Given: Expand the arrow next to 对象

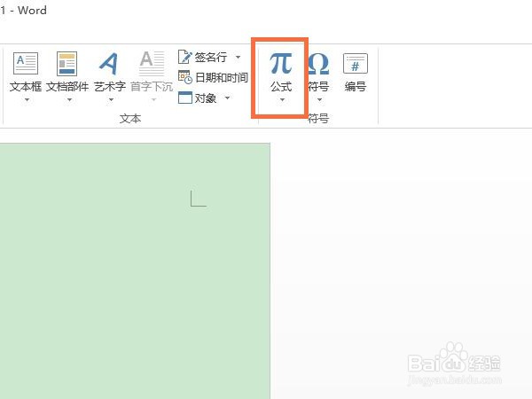Looking at the screenshot, I should pos(227,98).
